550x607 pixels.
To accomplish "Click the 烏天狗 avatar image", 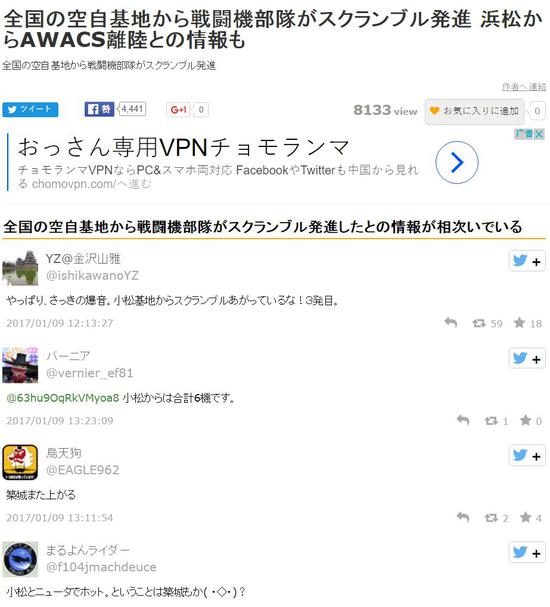I will point(20,462).
